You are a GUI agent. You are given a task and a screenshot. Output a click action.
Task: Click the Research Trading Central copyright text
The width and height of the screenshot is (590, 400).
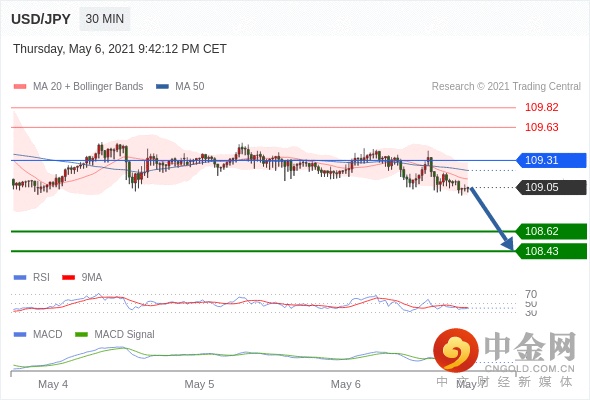[x=506, y=87]
